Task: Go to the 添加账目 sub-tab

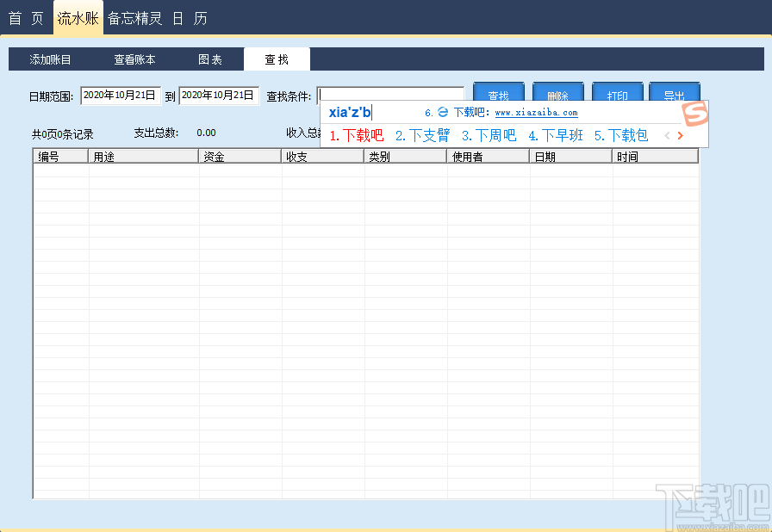Action: click(50, 59)
